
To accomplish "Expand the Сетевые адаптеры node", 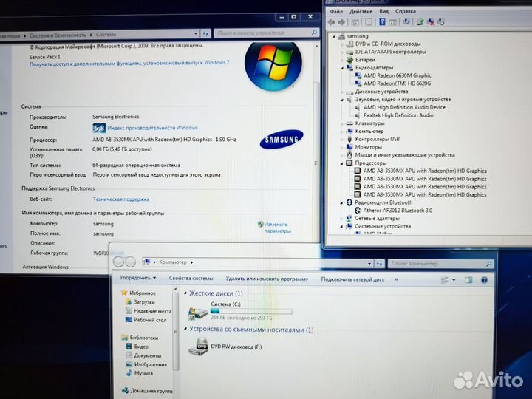I will coord(341,219).
